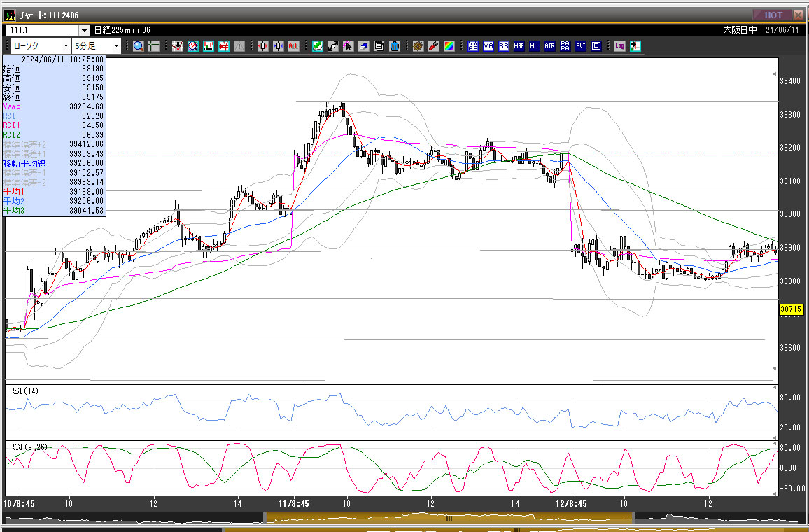The width and height of the screenshot is (809, 532).
Task: Toggle the MA moving average indicator
Action: pos(488,46)
